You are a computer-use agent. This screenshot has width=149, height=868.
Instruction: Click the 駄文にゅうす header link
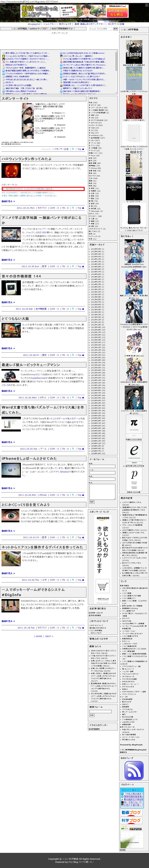[65, 24]
